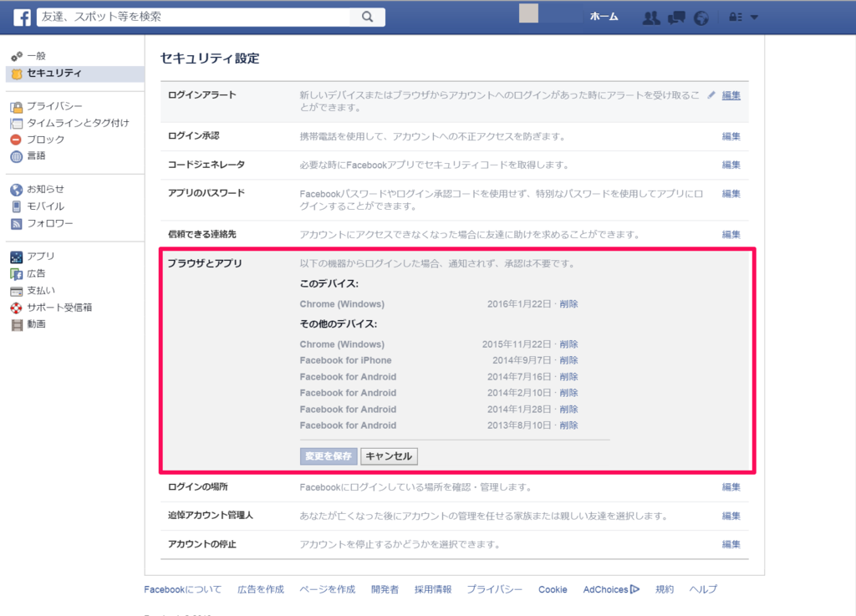Image resolution: width=856 pixels, height=616 pixels.
Task: Go to ホーム in the top bar
Action: [604, 17]
